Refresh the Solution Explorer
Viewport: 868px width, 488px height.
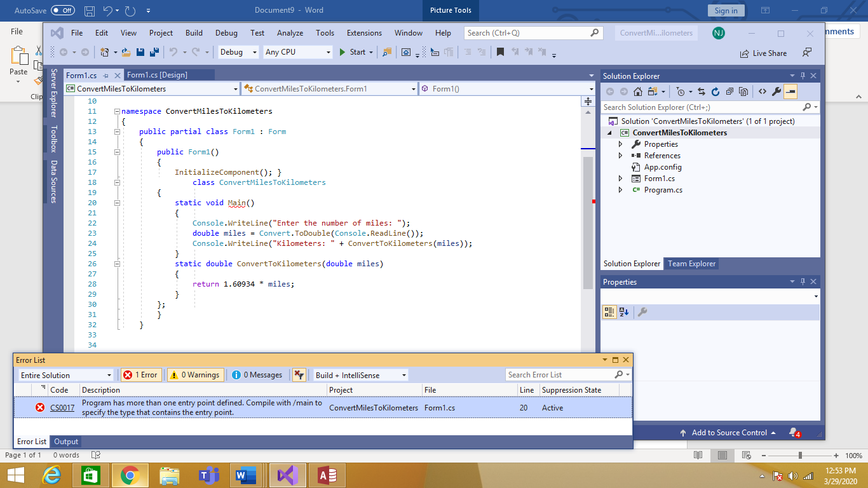point(715,91)
